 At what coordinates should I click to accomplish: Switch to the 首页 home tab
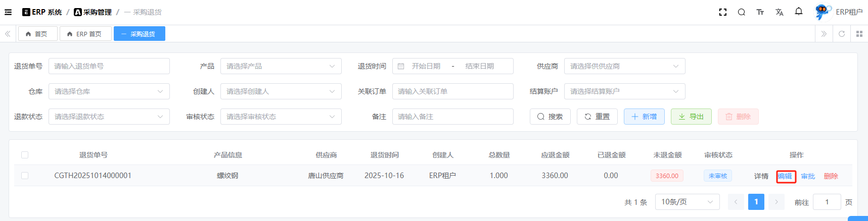36,34
